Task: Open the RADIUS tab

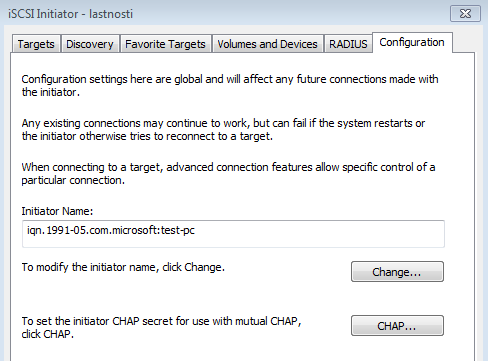Action: pos(348,44)
